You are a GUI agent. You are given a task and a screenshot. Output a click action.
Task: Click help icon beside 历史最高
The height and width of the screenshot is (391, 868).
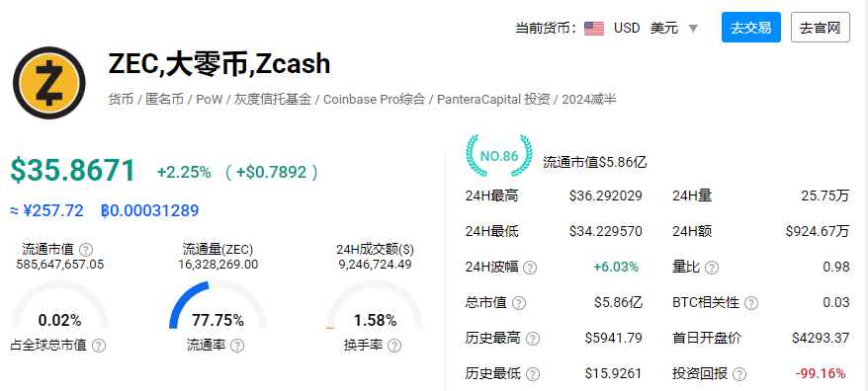coord(533,339)
